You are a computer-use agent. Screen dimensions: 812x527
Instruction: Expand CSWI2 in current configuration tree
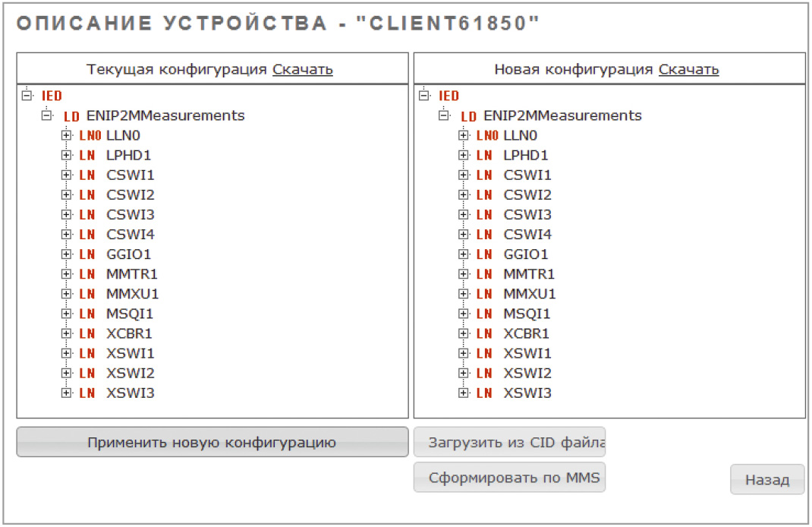point(66,195)
